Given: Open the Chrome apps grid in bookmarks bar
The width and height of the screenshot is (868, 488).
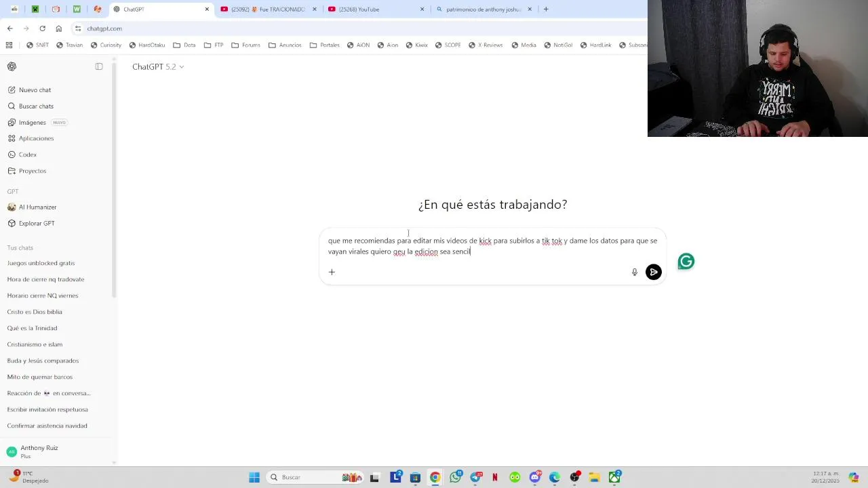Looking at the screenshot, I should tap(9, 45).
